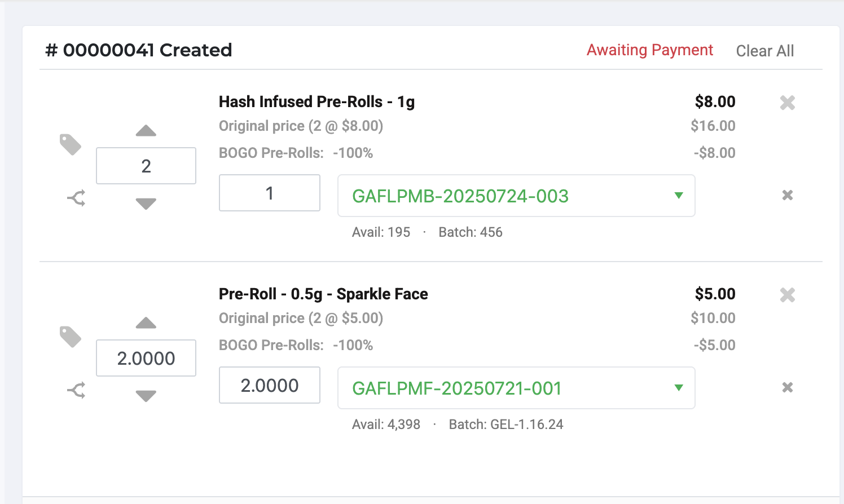Viewport: 844px width, 504px height.
Task: Decrease quantity of Hash Infused Pre-Rolls
Action: [146, 204]
